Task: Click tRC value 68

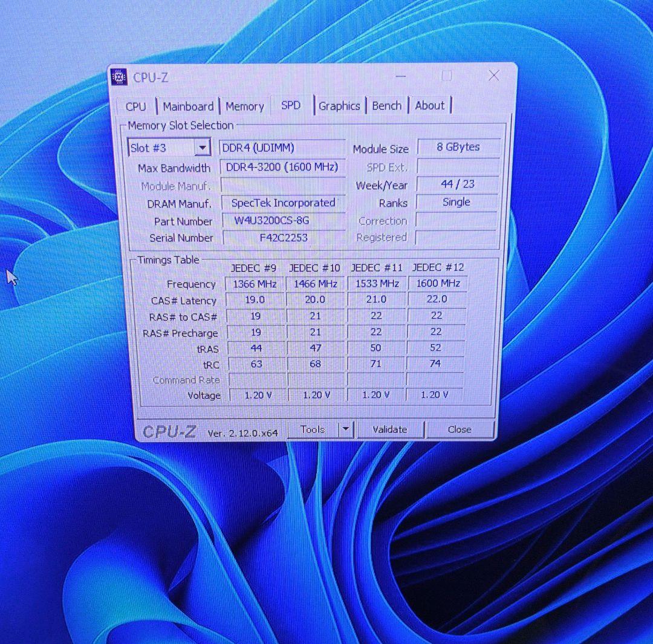Action: click(x=315, y=363)
